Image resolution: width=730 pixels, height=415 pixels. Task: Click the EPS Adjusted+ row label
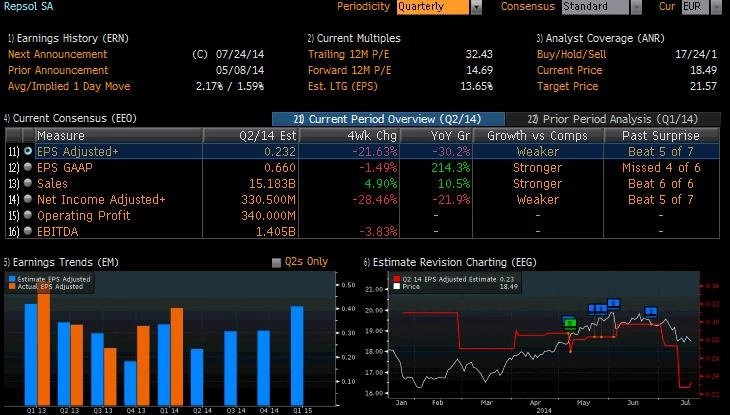(77, 151)
